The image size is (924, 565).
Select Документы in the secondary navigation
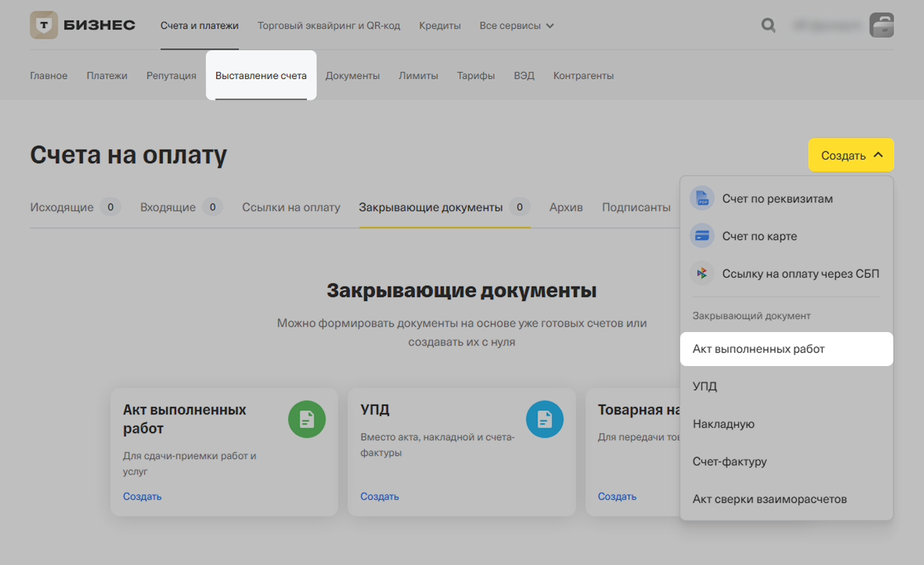point(352,75)
